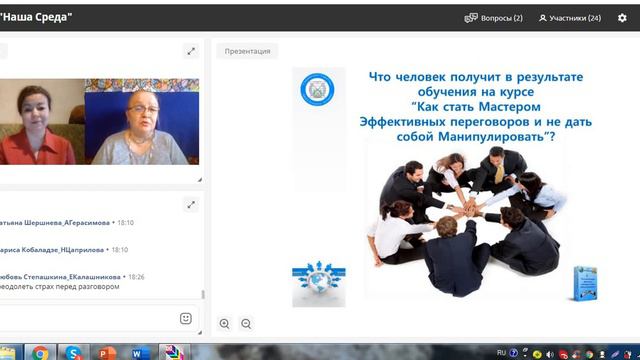Viewport: 640px width, 360px height.
Task: Open the Участники (24) participants list
Action: (570, 18)
